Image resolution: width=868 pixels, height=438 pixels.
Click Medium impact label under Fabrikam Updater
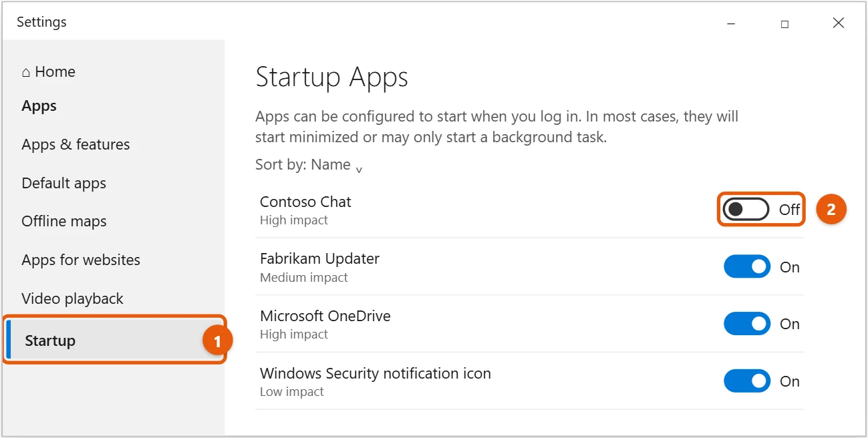tap(304, 277)
